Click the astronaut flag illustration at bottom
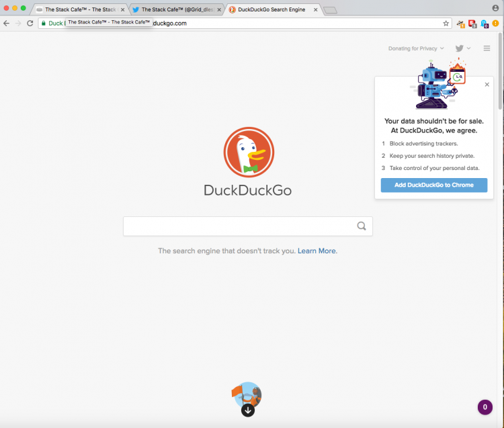This screenshot has width=504, height=428. tap(247, 394)
